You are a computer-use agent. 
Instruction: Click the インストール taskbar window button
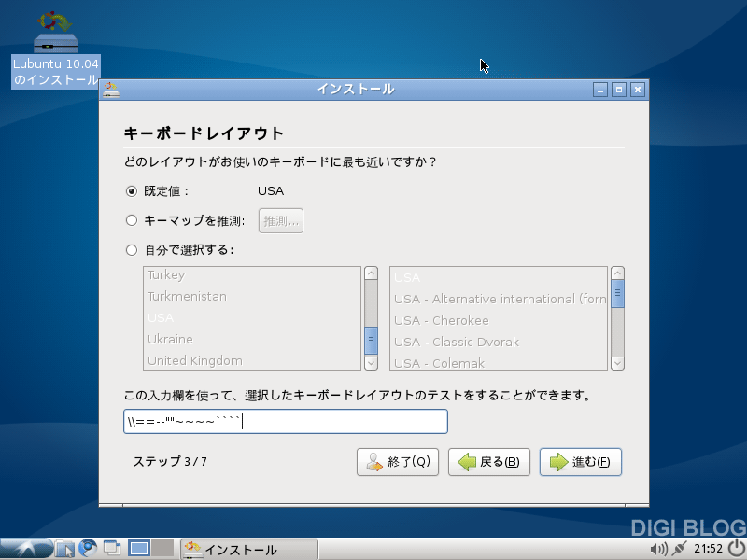(249, 549)
